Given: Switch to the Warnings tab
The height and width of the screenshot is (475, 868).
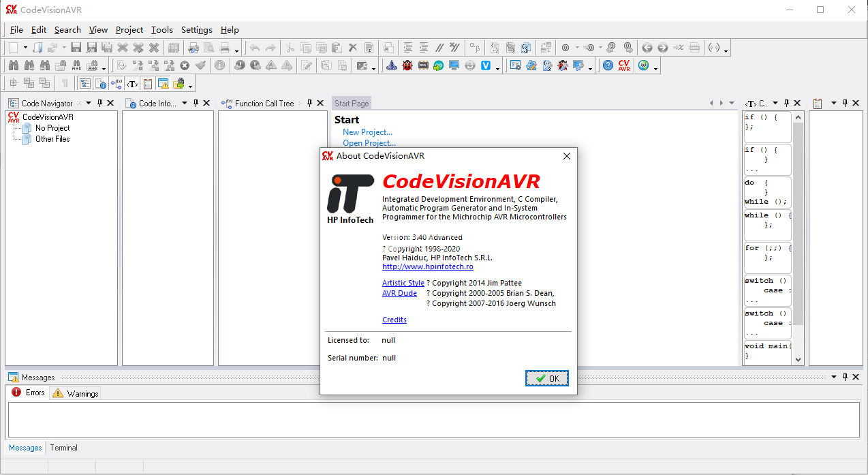Looking at the screenshot, I should tap(76, 393).
